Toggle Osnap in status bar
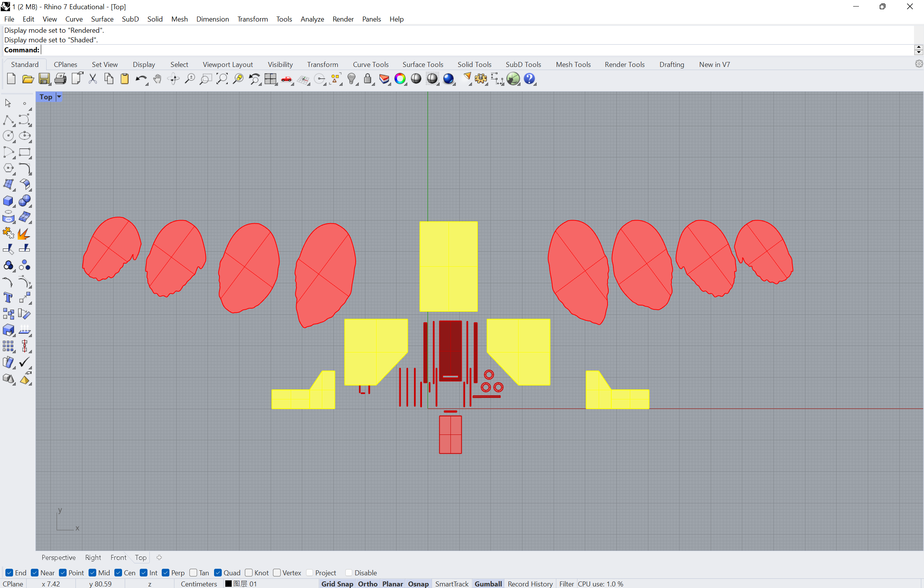The image size is (924, 588). click(418, 584)
